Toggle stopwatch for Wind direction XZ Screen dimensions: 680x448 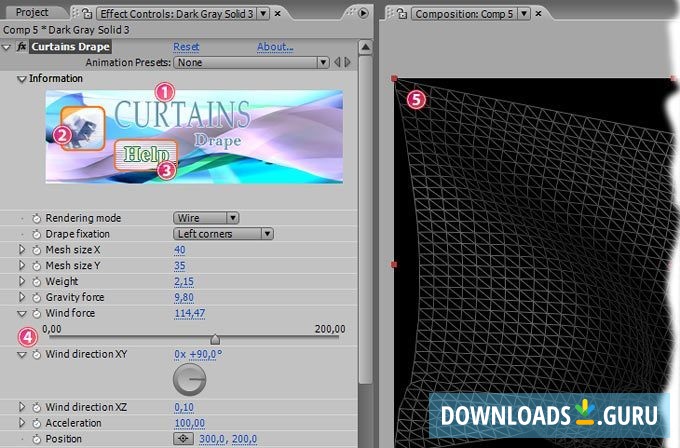tap(36, 407)
